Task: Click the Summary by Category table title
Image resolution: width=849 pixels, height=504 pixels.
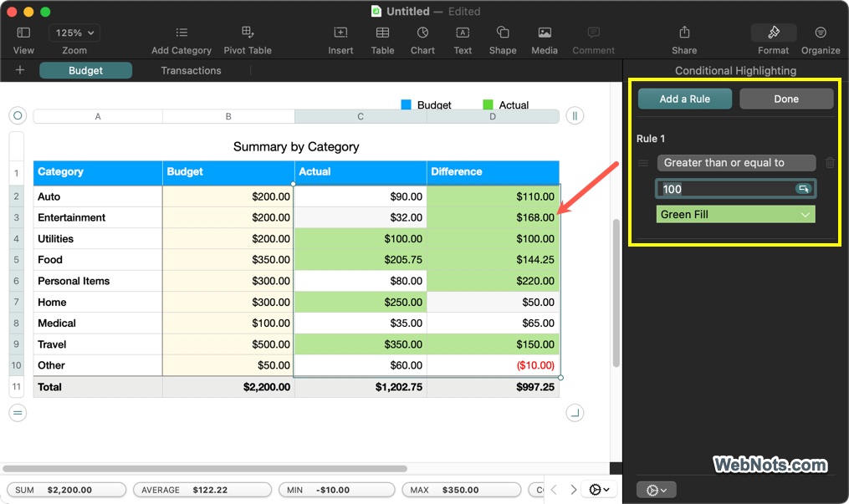Action: 296,147
